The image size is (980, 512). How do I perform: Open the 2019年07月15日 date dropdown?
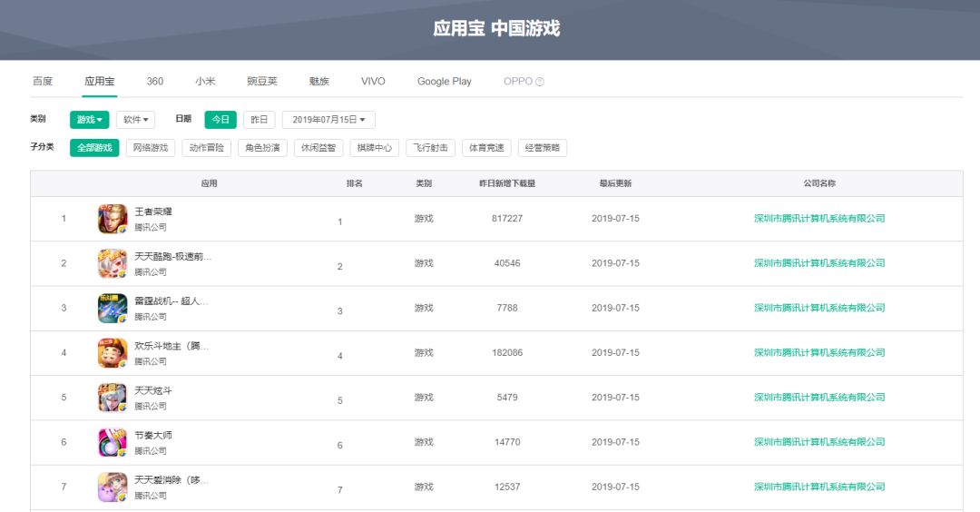coord(328,120)
